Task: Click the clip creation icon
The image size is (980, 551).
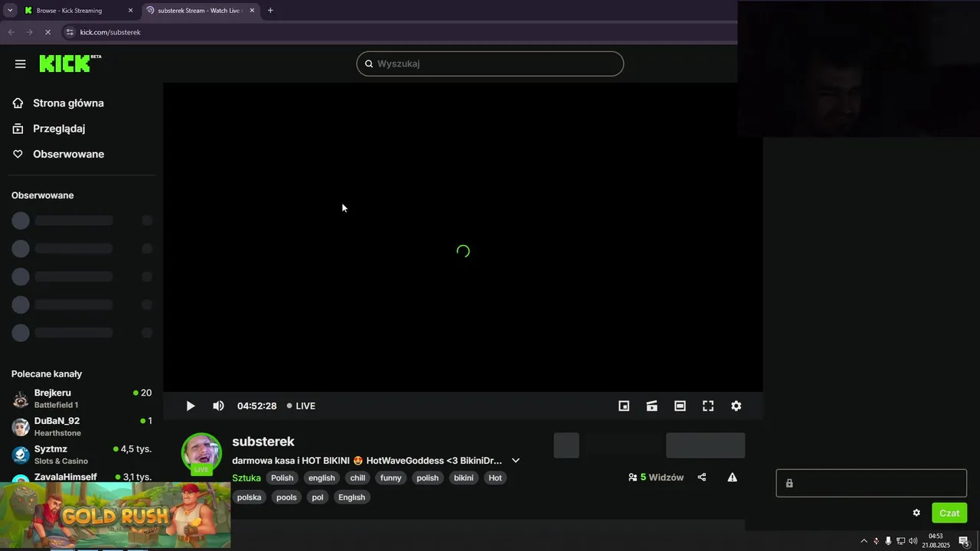Action: [652, 406]
